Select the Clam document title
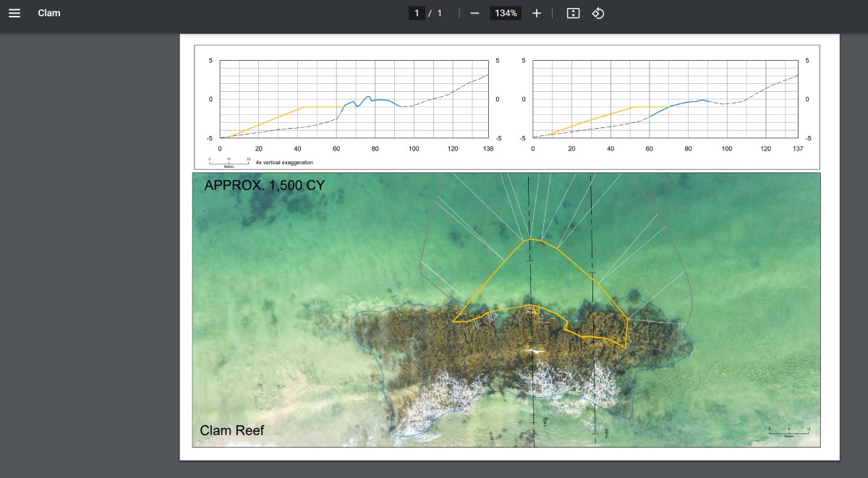 [49, 12]
